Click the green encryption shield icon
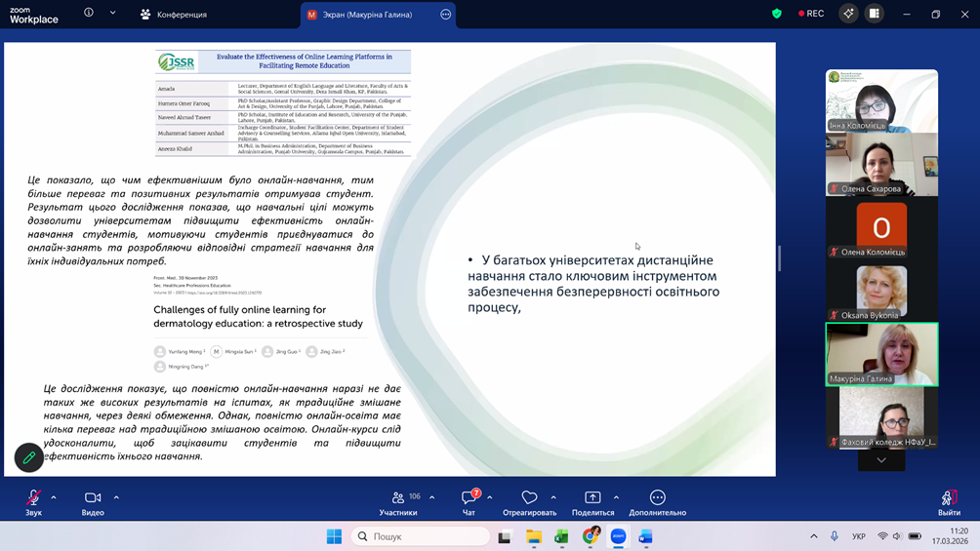Screen dimensions: 980x551 click(x=777, y=14)
